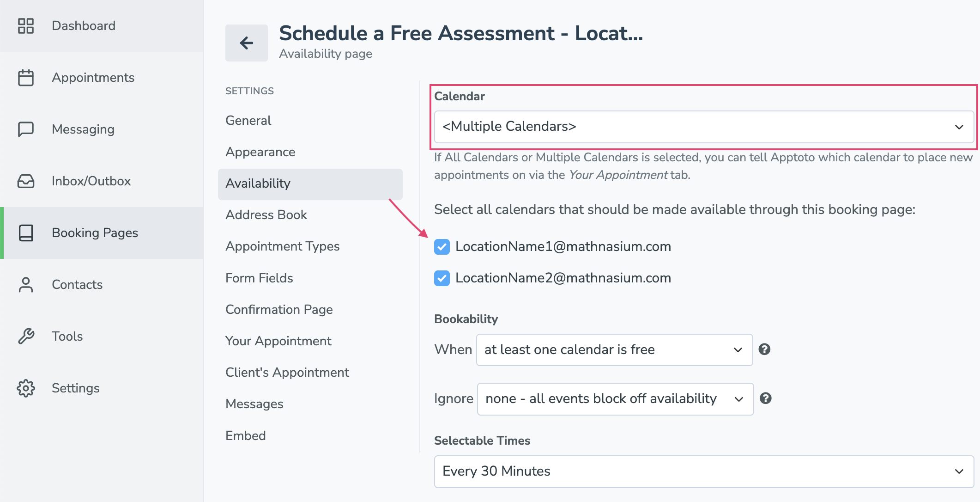Open Appointment Types settings section
Image resolution: width=980 pixels, height=502 pixels.
[283, 246]
